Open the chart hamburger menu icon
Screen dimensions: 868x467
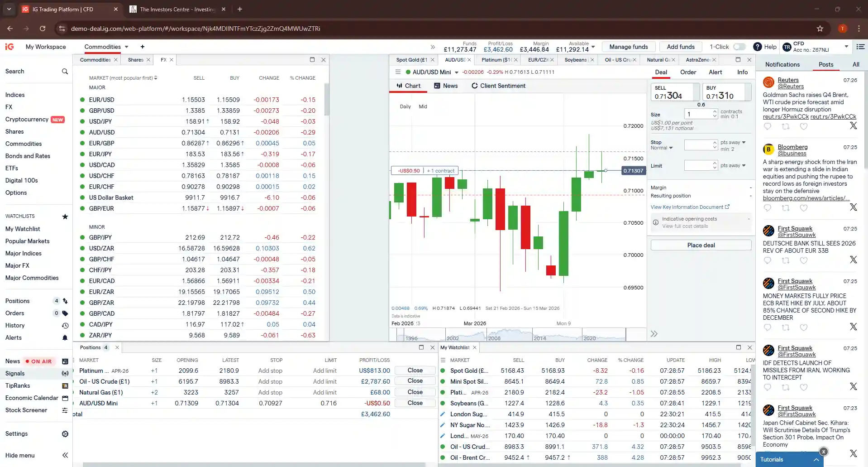398,72
